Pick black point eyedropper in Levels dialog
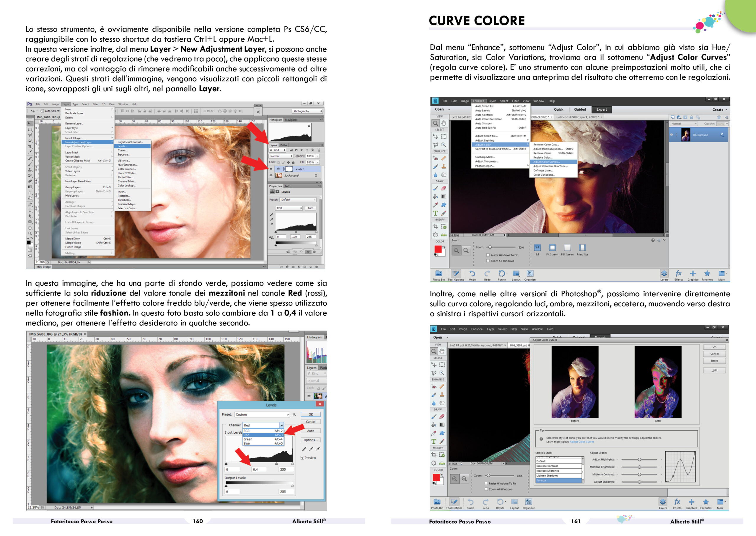 (x=304, y=449)
